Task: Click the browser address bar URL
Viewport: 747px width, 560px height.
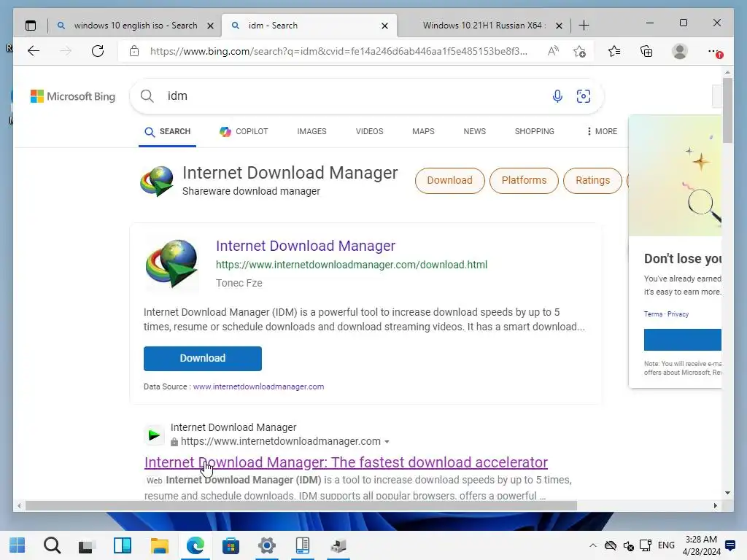Action: (338, 51)
